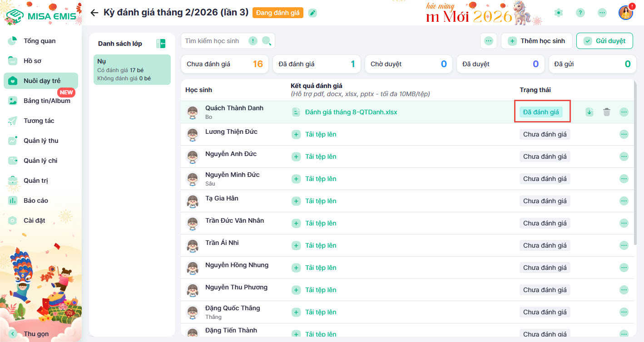
Task: Click the pencil edit icon next to status badge
Action: 312,13
